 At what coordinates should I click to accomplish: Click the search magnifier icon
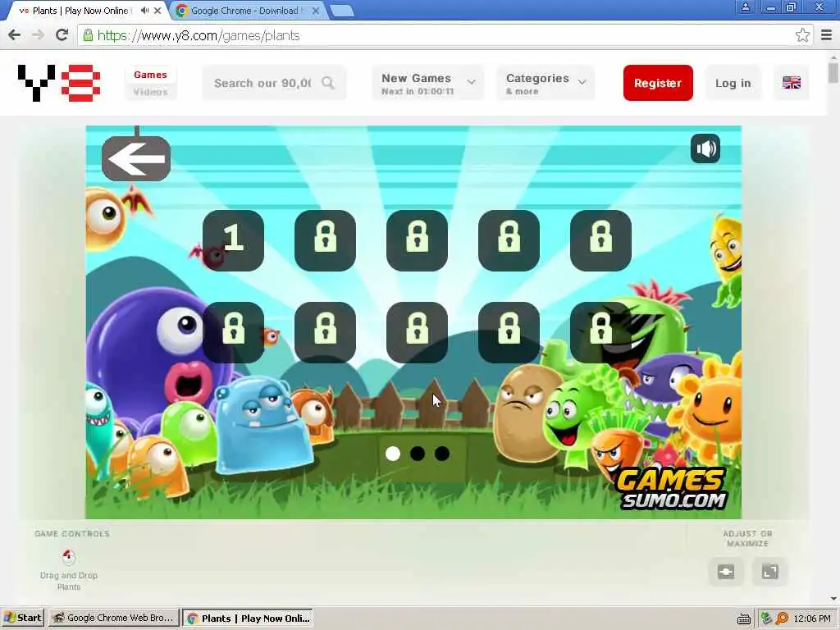coord(328,83)
